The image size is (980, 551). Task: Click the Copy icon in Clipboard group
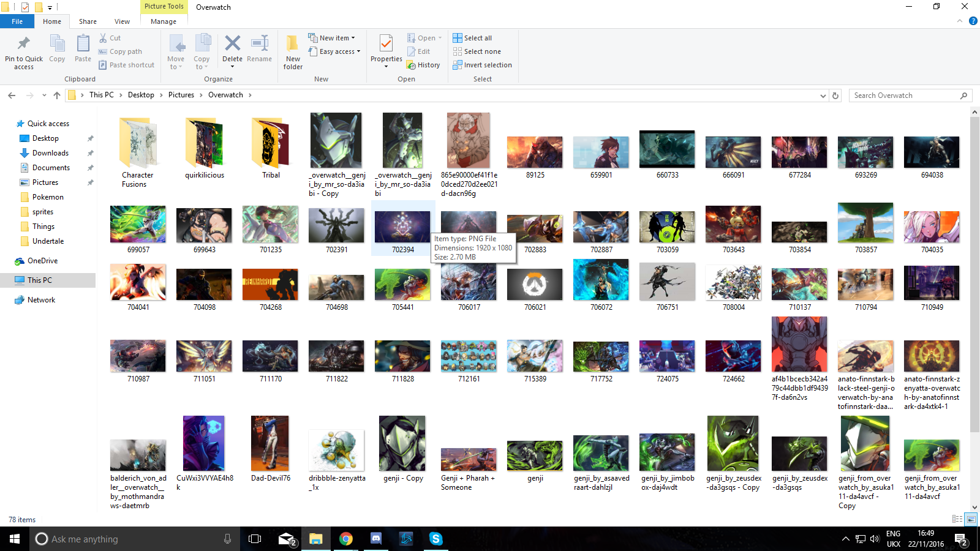[57, 44]
